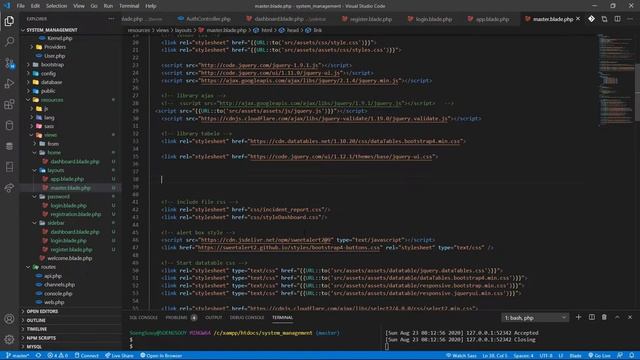This screenshot has width=640, height=360.
Task: Close the master.blade.php tab
Action: (x=578, y=19)
